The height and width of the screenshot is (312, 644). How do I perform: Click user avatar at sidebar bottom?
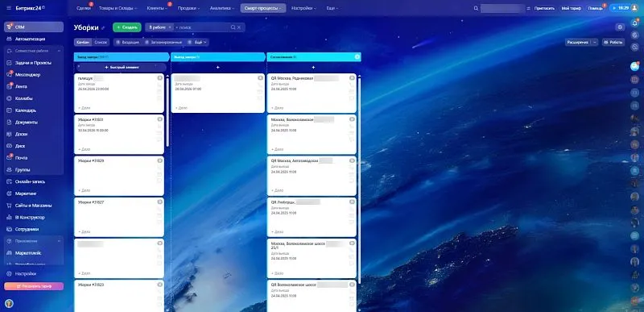click(x=9, y=303)
